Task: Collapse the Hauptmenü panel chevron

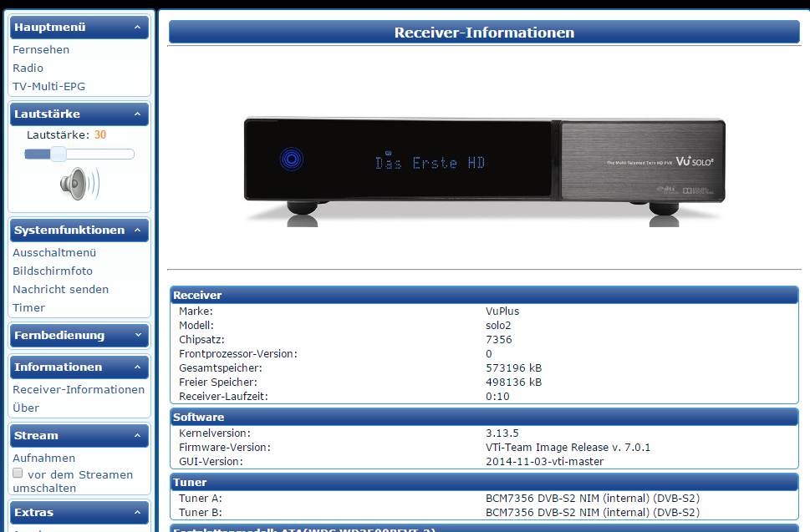Action: click(137, 28)
